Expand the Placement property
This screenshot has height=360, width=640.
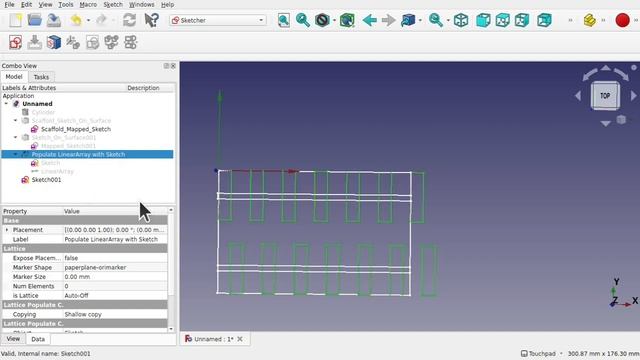tap(7, 230)
